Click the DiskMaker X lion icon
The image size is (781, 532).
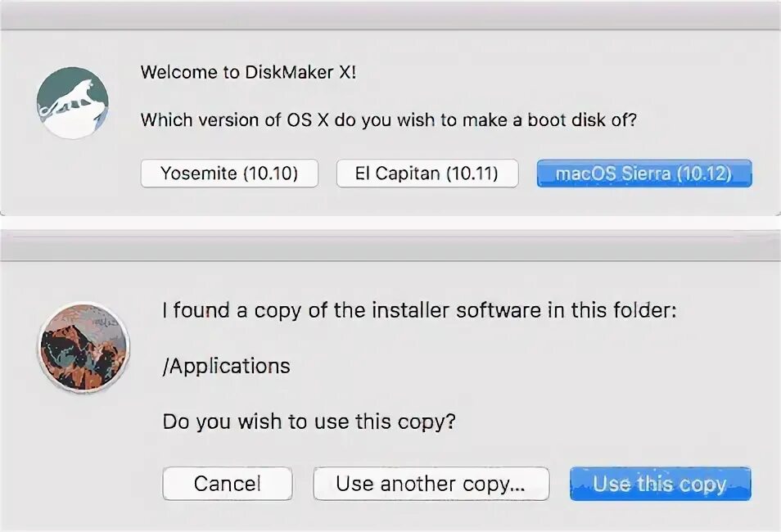[72, 102]
